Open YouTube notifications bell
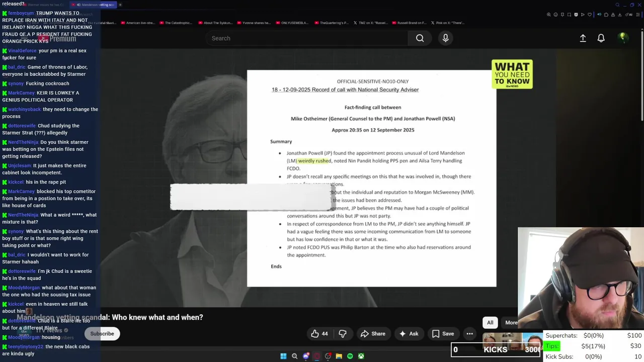Image resolution: width=644 pixels, height=362 pixels. tap(601, 38)
